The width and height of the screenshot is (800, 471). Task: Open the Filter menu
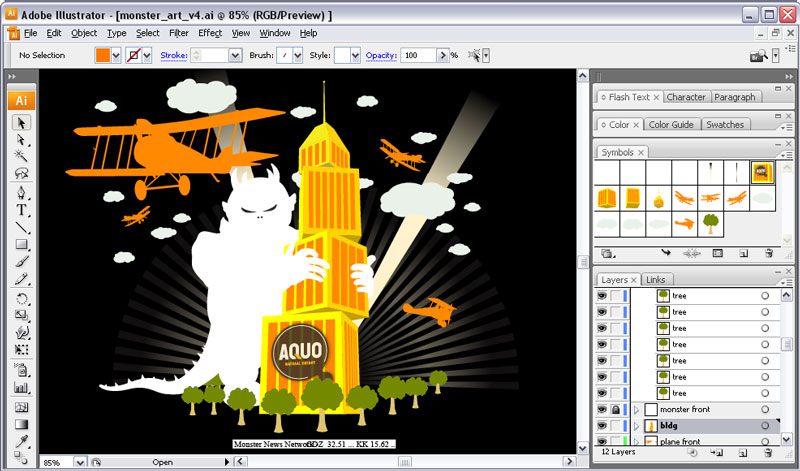tap(179, 33)
